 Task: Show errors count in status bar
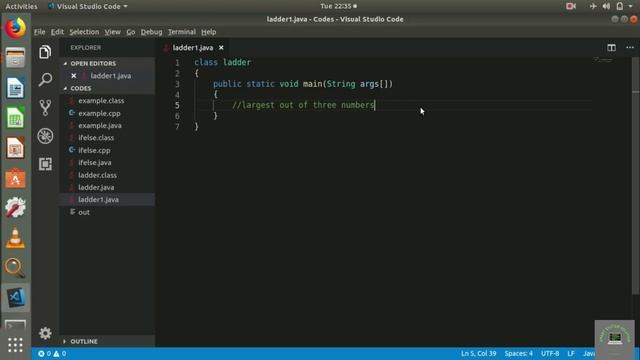pos(44,353)
